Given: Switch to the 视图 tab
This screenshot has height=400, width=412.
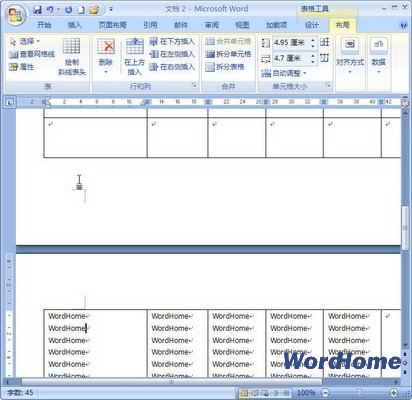Looking at the screenshot, I should point(242,25).
